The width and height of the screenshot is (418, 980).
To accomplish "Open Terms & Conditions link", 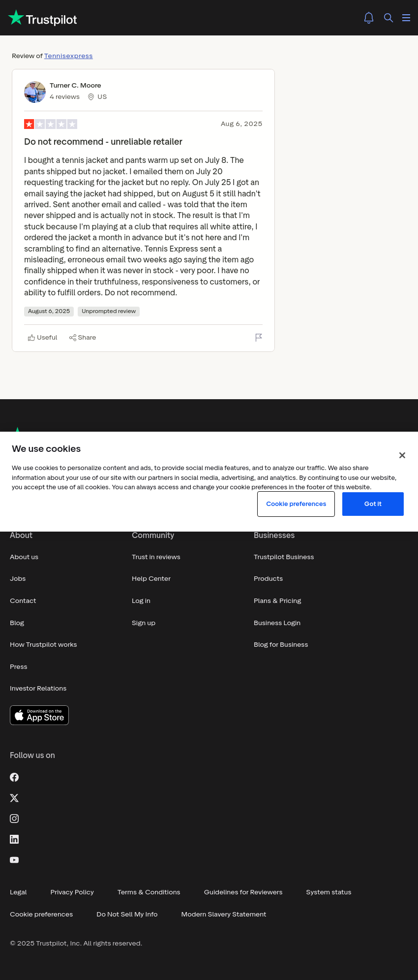I will click(149, 892).
